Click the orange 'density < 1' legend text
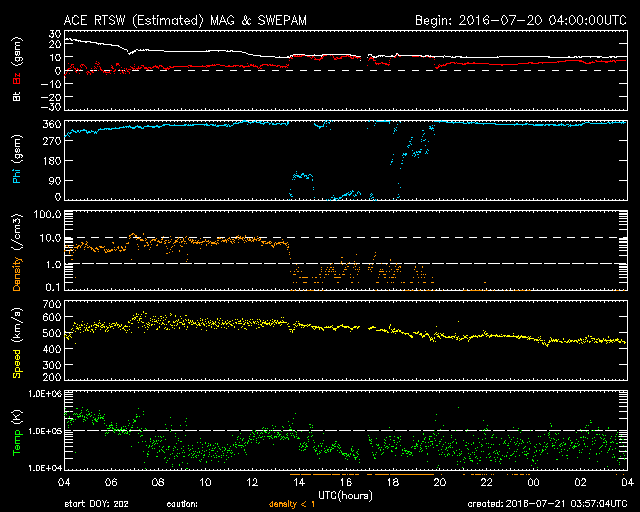 (x=292, y=504)
